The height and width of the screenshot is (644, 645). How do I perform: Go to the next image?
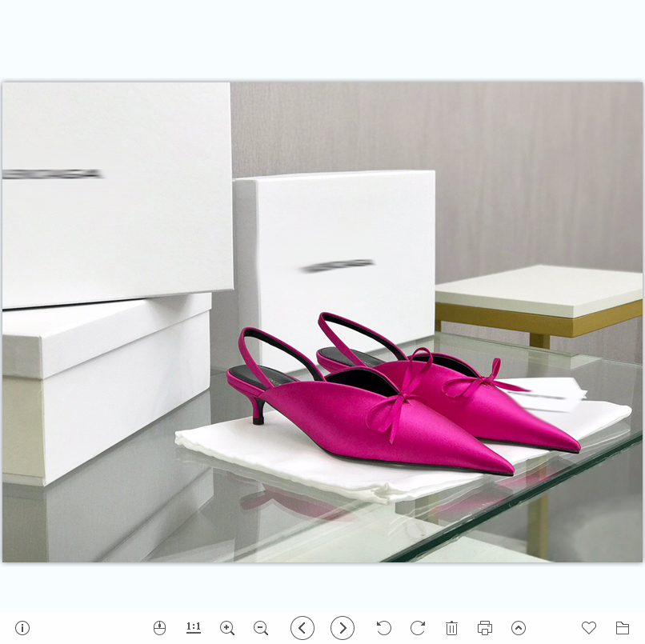click(x=343, y=628)
